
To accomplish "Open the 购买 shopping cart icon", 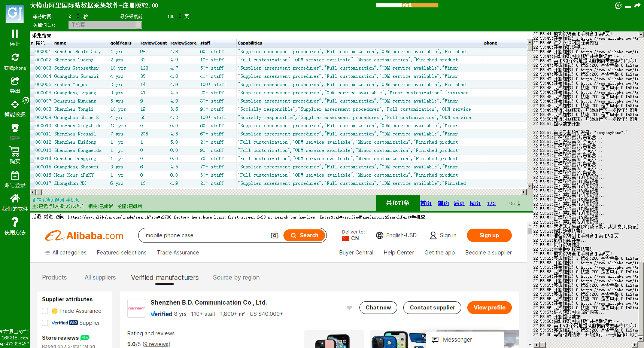I will 15,152.
